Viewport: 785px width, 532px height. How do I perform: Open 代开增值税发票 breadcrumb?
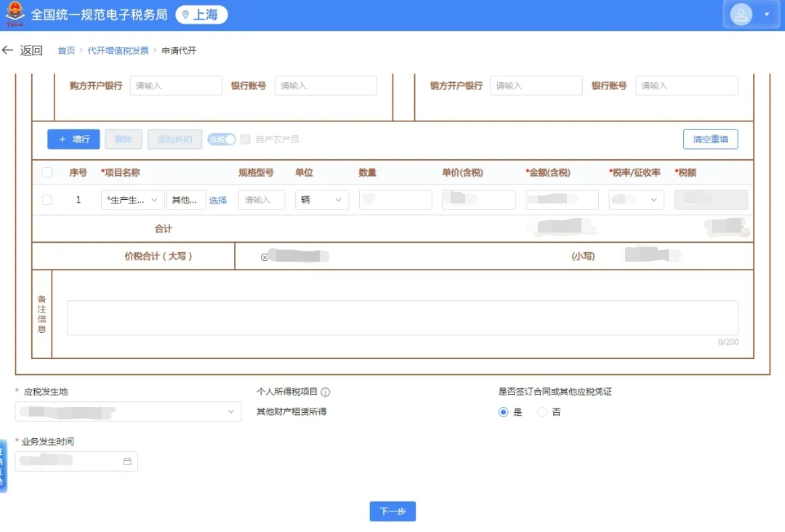coord(118,51)
